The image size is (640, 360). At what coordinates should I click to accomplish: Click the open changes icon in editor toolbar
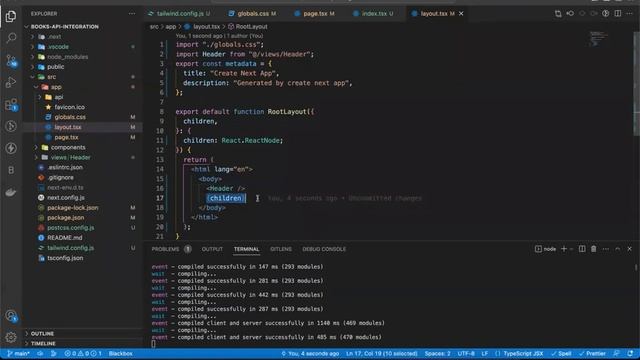558,13
